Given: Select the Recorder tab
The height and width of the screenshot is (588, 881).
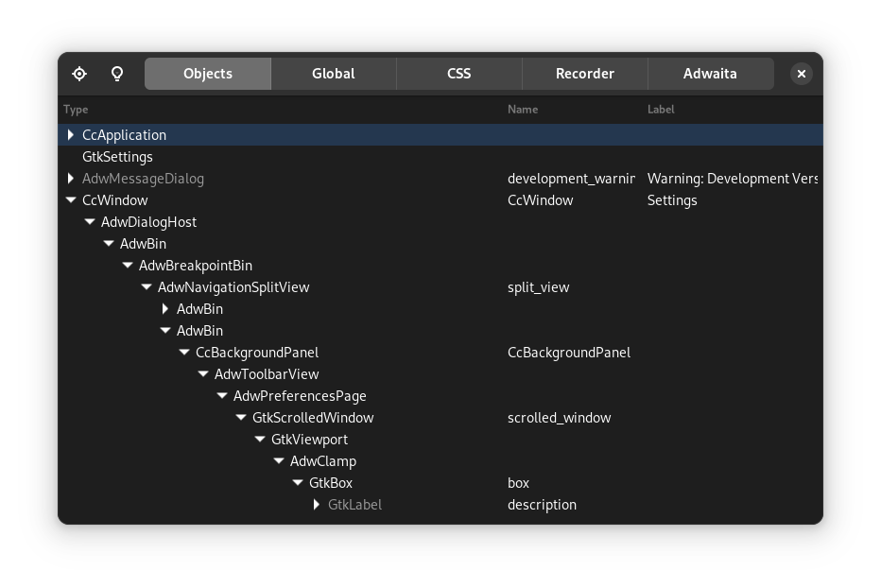Looking at the screenshot, I should click(x=584, y=74).
